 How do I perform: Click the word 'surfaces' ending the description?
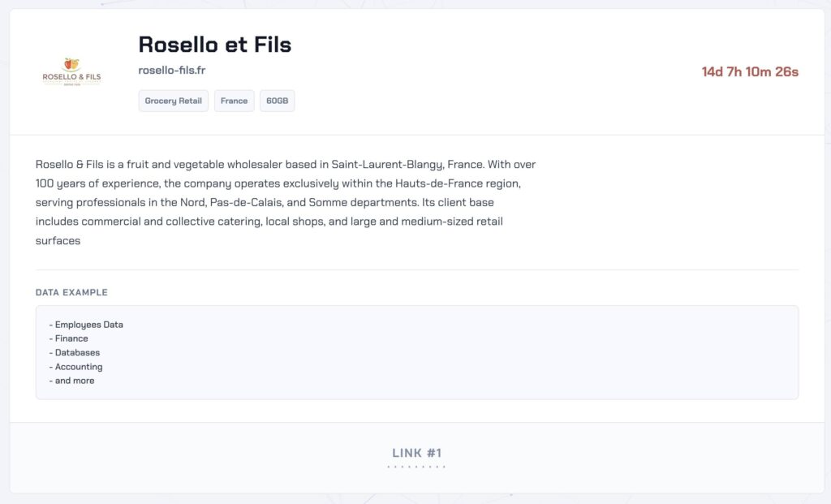[58, 240]
